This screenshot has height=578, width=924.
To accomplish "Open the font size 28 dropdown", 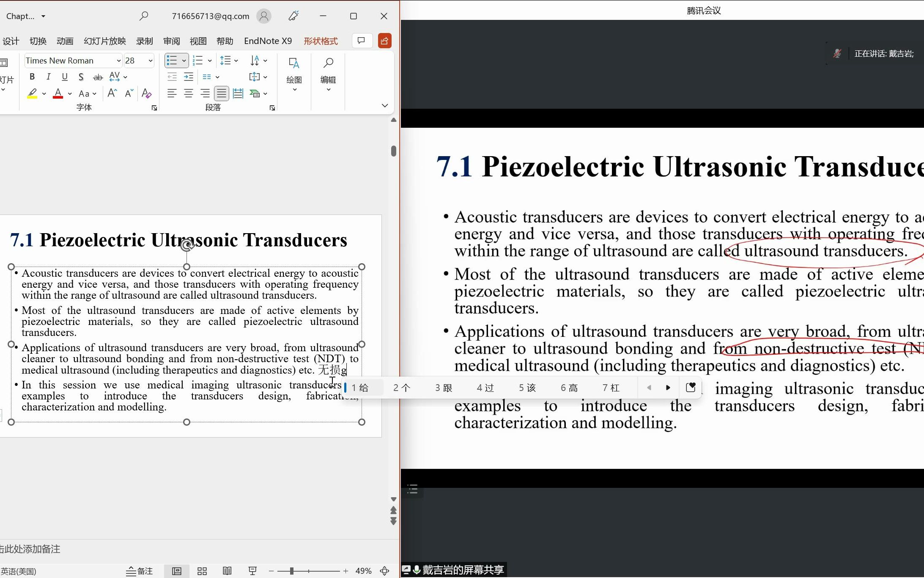I will pos(150,61).
